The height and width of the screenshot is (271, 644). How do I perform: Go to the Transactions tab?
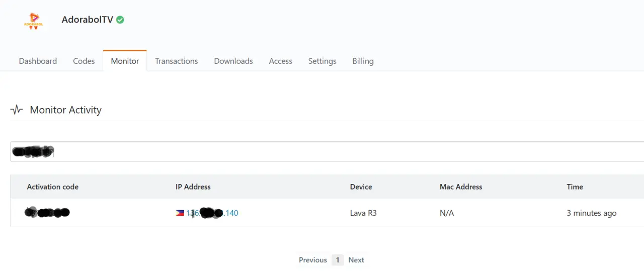pos(176,61)
